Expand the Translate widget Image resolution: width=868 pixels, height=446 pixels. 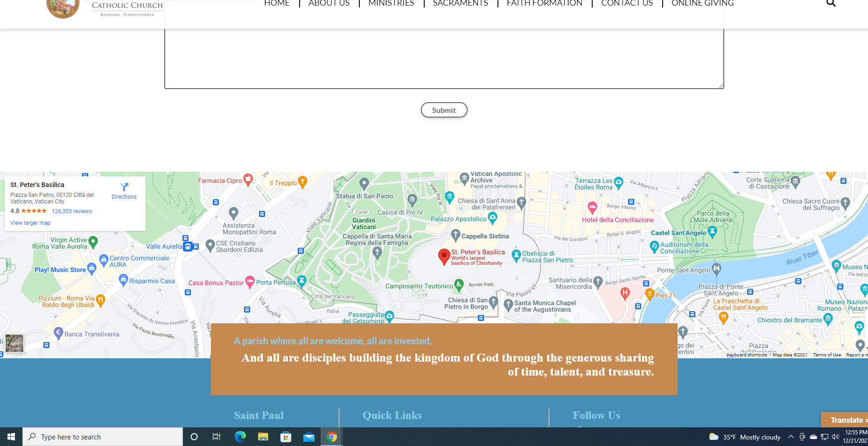tap(846, 420)
